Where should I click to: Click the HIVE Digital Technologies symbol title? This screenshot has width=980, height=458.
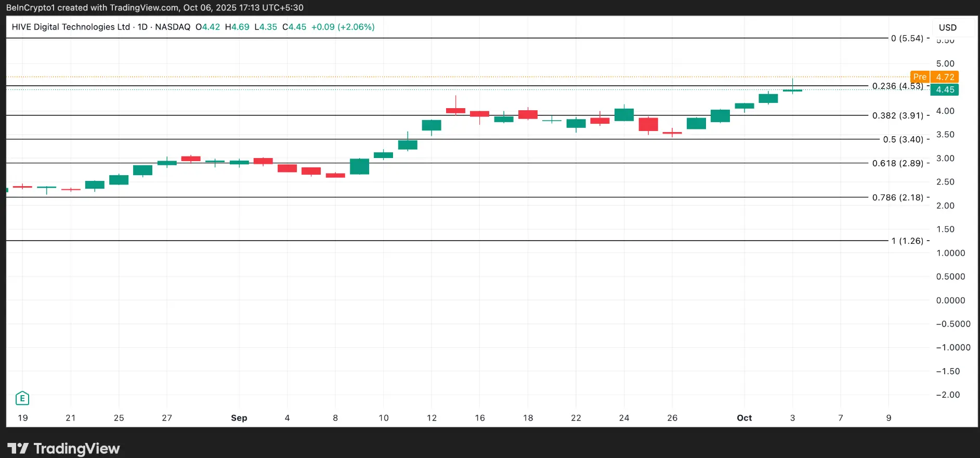pos(71,27)
